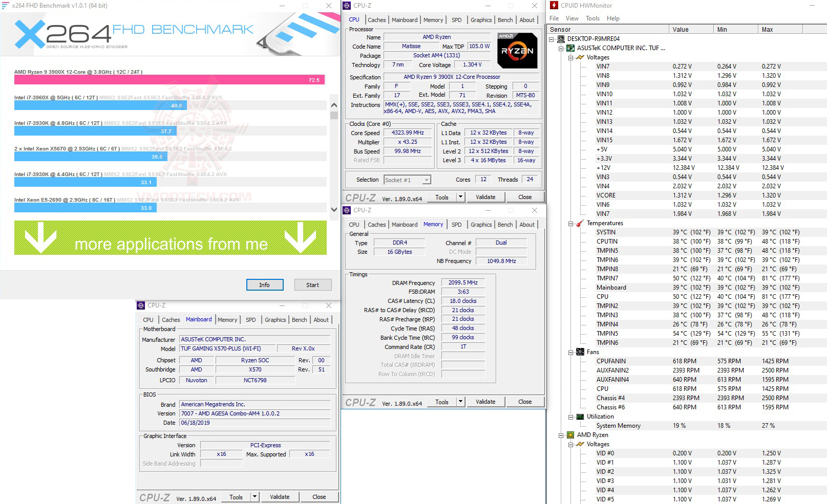Click the DRAM Frequency value 2099.5 MHz
Image resolution: width=827 pixels, height=504 pixels.
(x=463, y=282)
